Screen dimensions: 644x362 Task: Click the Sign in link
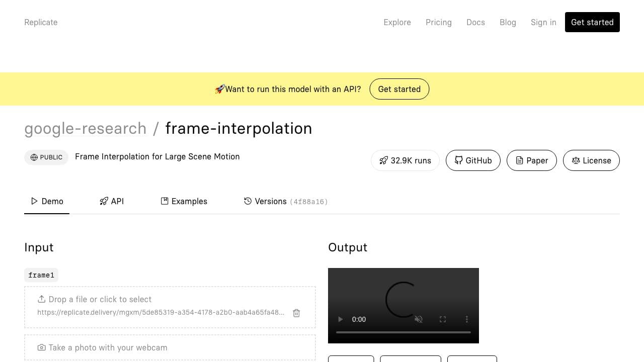pyautogui.click(x=543, y=22)
